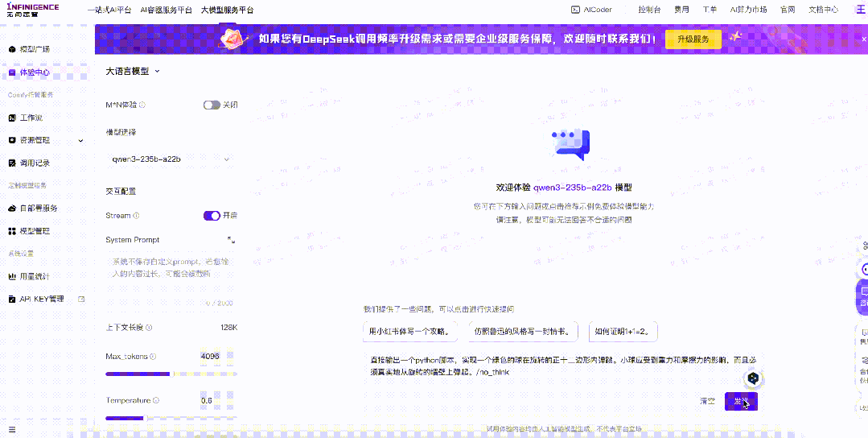Collapse sidebar with bottom hamburger icon
This screenshot has height=438, width=868.
pyautogui.click(x=12, y=429)
